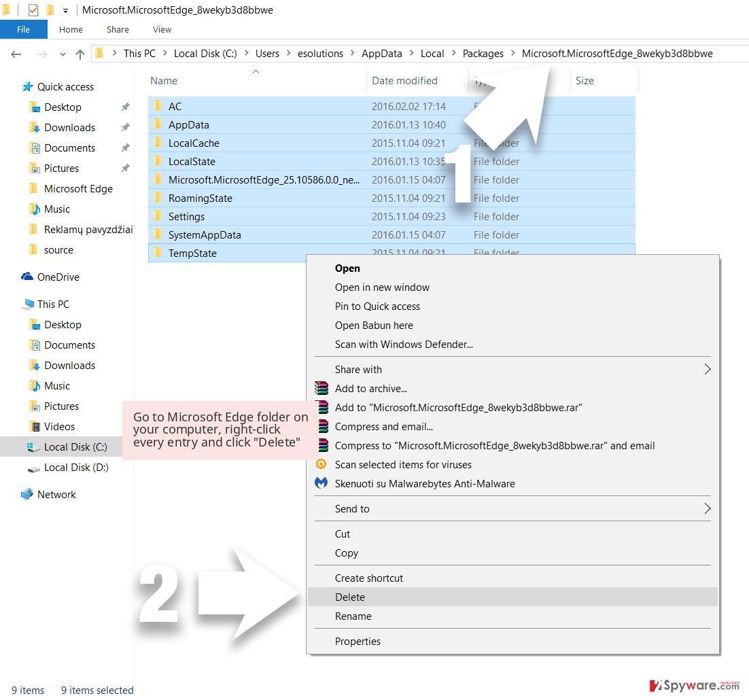Click 'Local' breadcrumb in address bar
749x700 pixels.
tap(432, 54)
